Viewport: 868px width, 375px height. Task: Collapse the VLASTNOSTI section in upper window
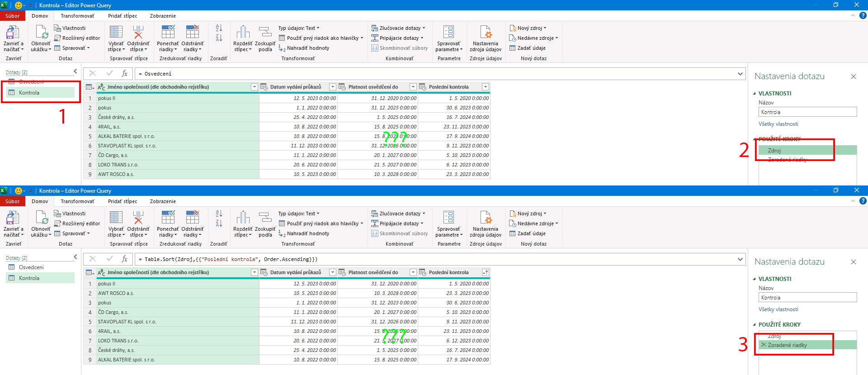tap(754, 94)
